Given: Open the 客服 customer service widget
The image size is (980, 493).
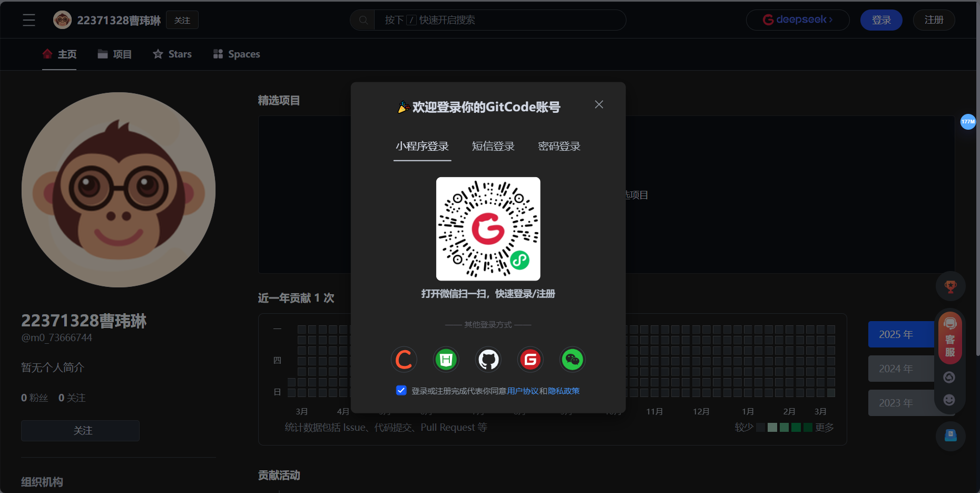Looking at the screenshot, I should (x=950, y=338).
